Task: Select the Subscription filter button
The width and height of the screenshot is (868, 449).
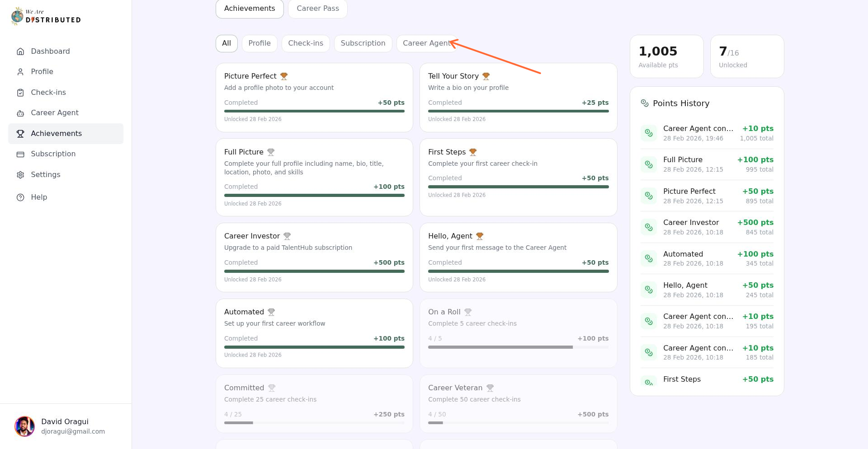Action: coord(363,43)
